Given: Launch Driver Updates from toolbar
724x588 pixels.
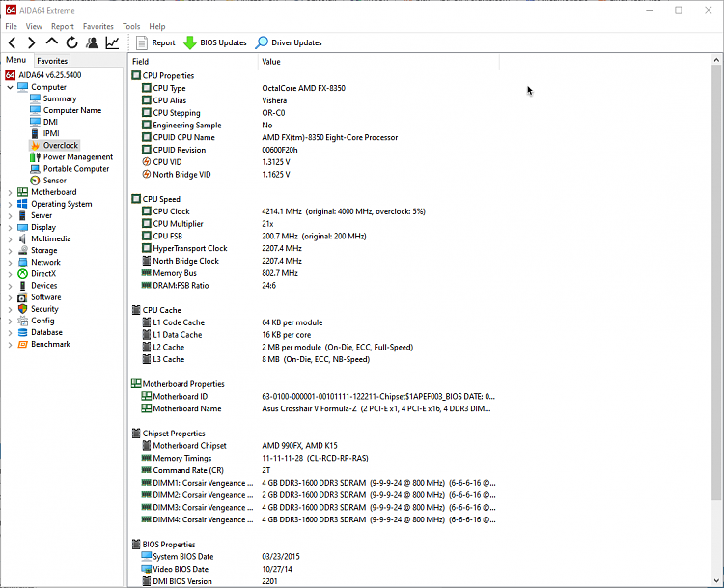Looking at the screenshot, I should (289, 42).
